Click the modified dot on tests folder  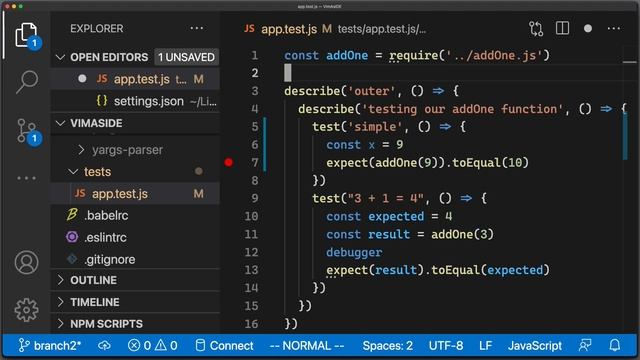(198, 171)
